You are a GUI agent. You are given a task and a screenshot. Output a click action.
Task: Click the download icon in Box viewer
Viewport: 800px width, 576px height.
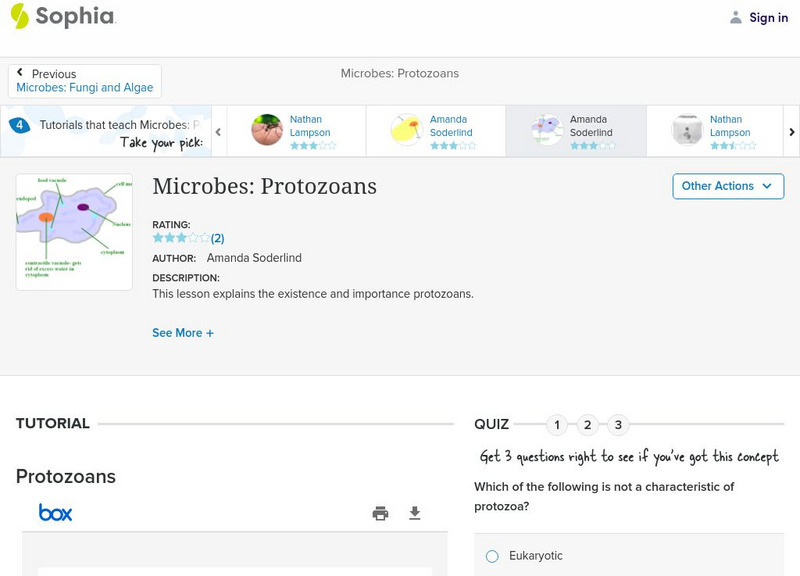click(x=415, y=513)
